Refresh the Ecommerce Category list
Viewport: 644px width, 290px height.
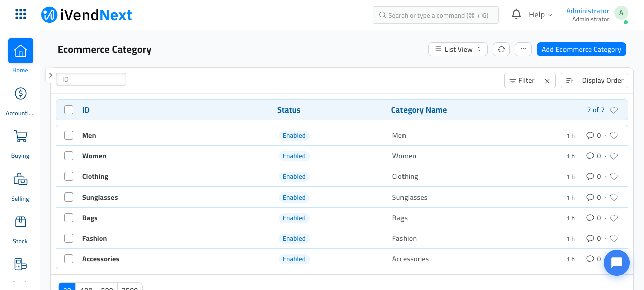tap(501, 49)
